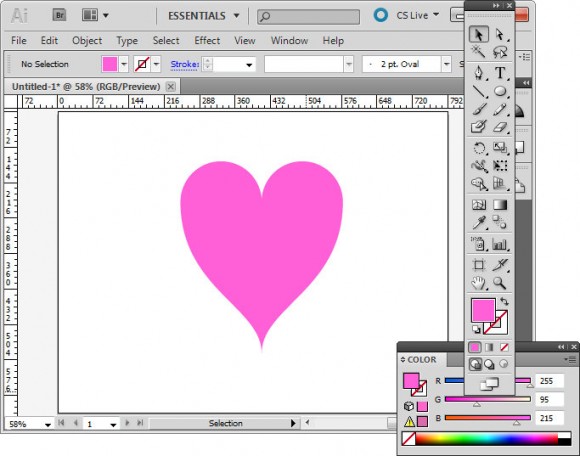This screenshot has height=456, width=580.
Task: Select the Artboard tool
Action: point(479,265)
